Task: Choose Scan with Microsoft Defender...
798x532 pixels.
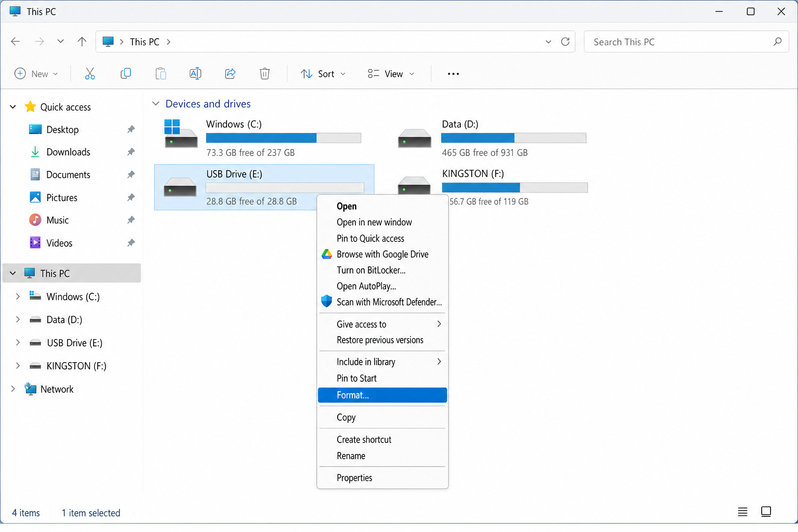Action: pos(382,302)
